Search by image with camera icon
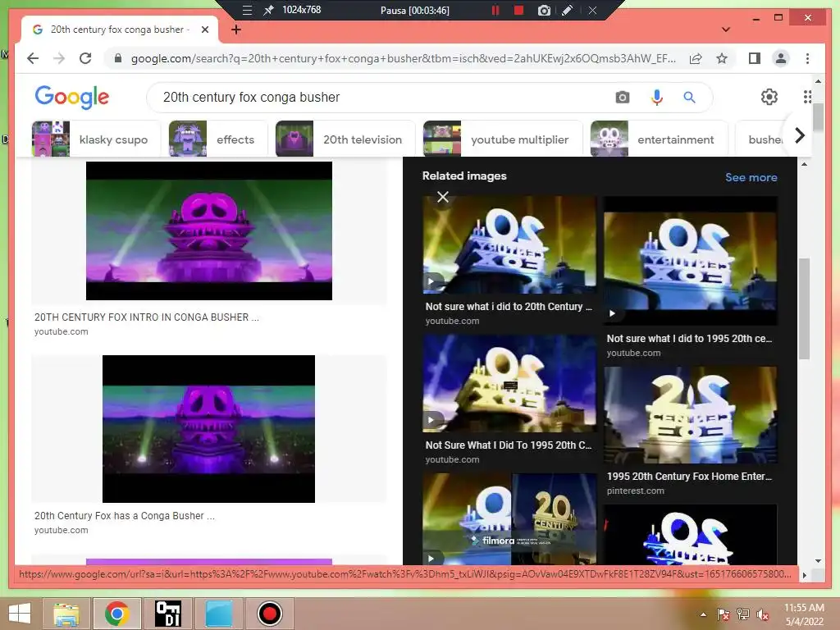This screenshot has height=630, width=840. coord(622,97)
